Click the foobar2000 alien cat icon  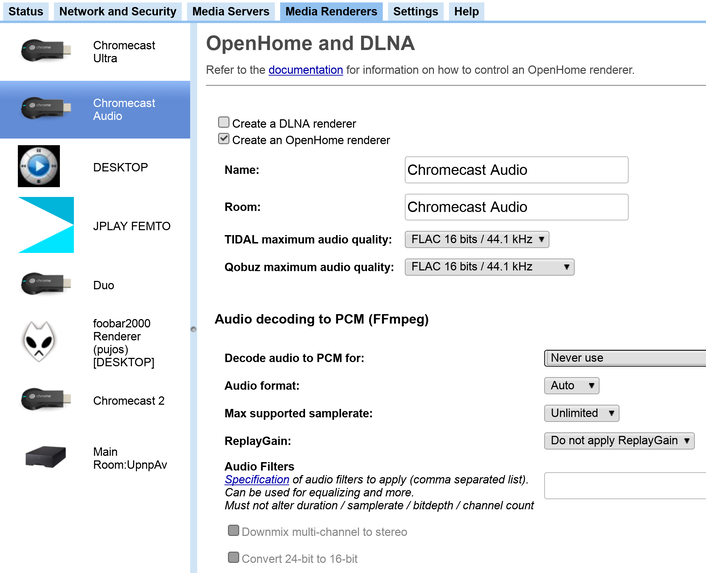(39, 341)
